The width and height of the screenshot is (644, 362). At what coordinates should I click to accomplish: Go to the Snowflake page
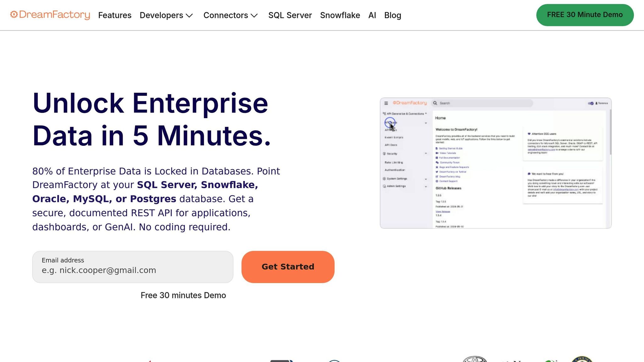pyautogui.click(x=340, y=15)
